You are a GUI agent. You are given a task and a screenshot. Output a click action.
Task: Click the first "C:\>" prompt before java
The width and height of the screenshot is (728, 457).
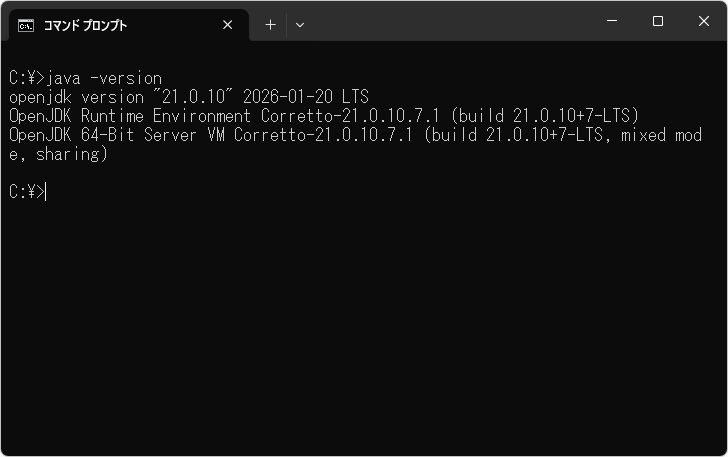pos(26,78)
